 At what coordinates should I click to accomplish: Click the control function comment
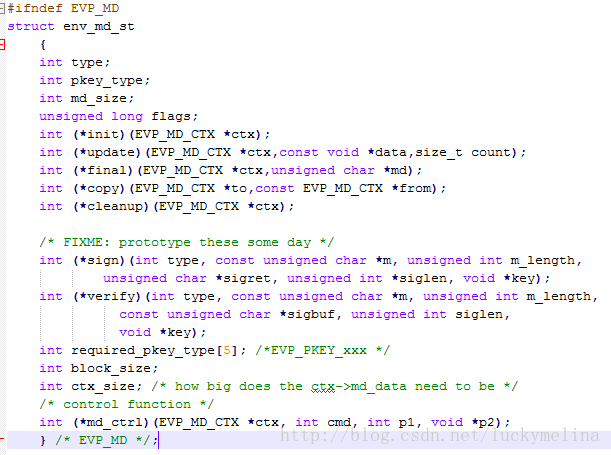point(127,404)
